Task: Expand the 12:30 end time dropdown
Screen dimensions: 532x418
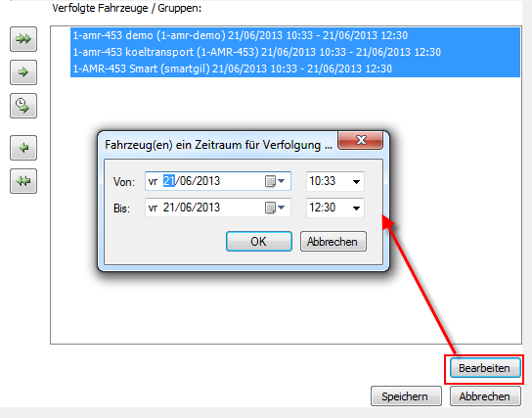Action: pos(356,208)
